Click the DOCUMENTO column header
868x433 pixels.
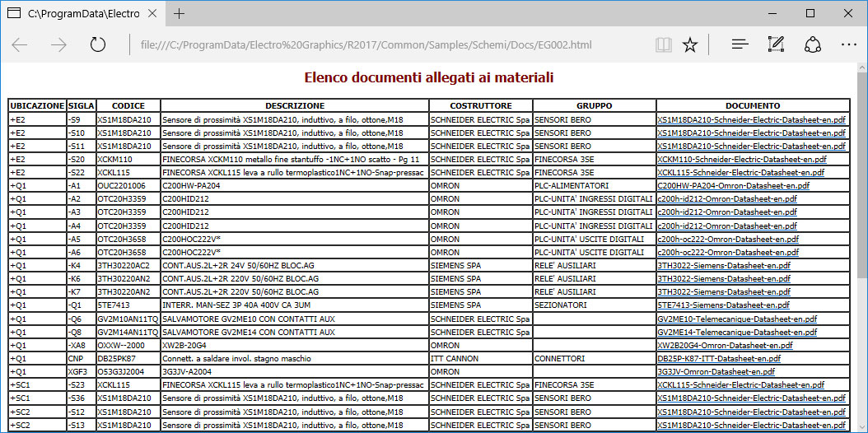coord(753,105)
